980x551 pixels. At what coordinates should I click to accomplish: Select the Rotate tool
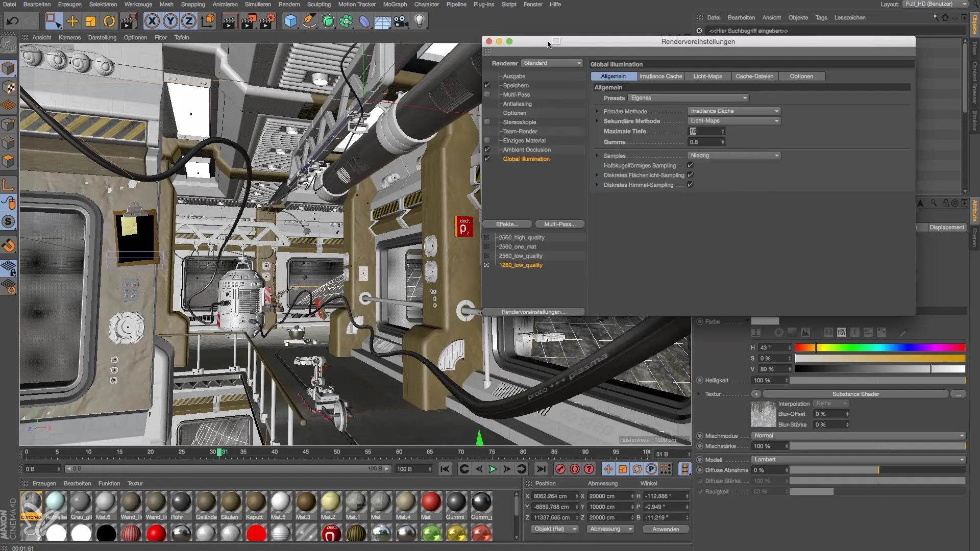[x=109, y=21]
